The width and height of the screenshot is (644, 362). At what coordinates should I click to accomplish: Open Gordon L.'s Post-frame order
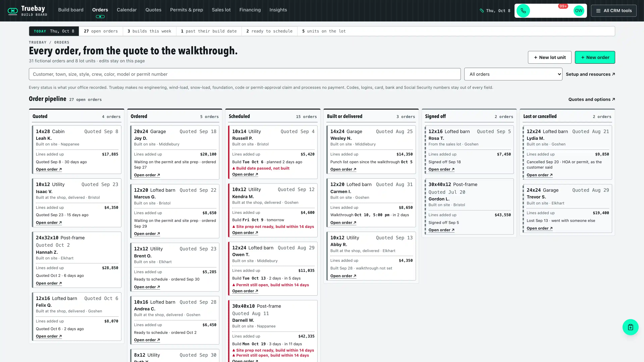click(441, 230)
